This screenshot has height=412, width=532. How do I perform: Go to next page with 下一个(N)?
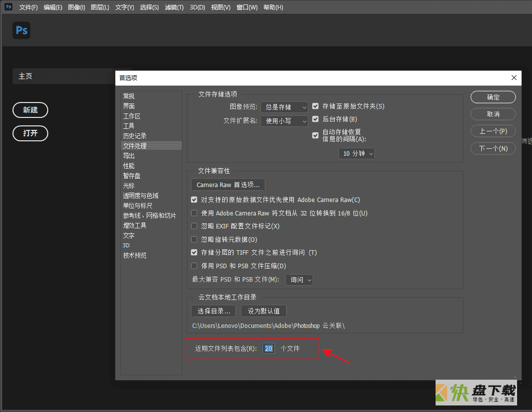pyautogui.click(x=493, y=148)
